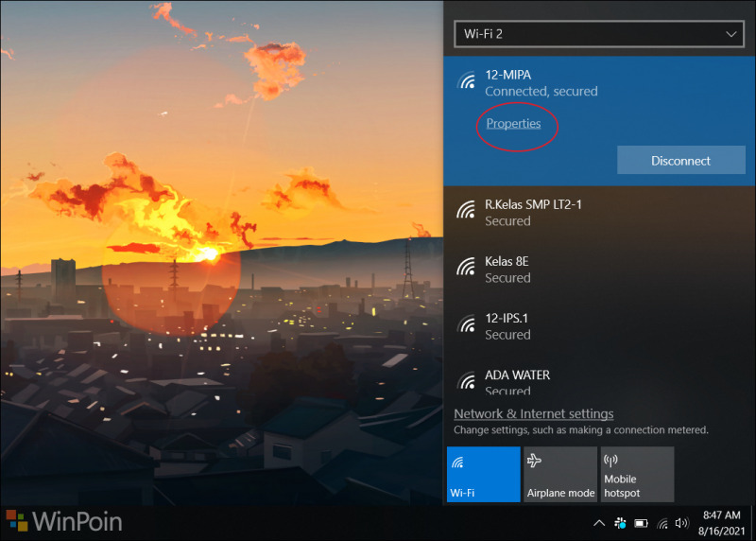This screenshot has width=756, height=541.
Task: Click the Wi-Fi icon in taskbar tray
Action: click(662, 524)
